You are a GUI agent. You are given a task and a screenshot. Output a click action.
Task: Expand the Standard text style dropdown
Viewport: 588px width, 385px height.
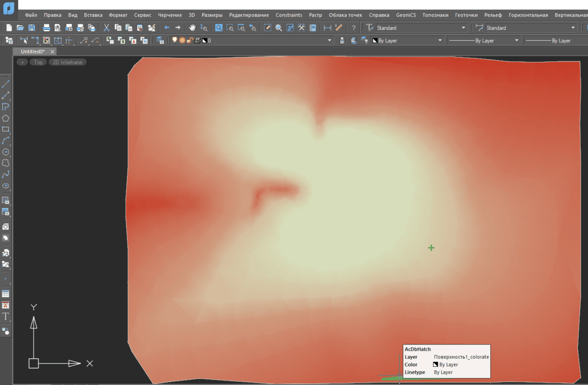click(463, 28)
